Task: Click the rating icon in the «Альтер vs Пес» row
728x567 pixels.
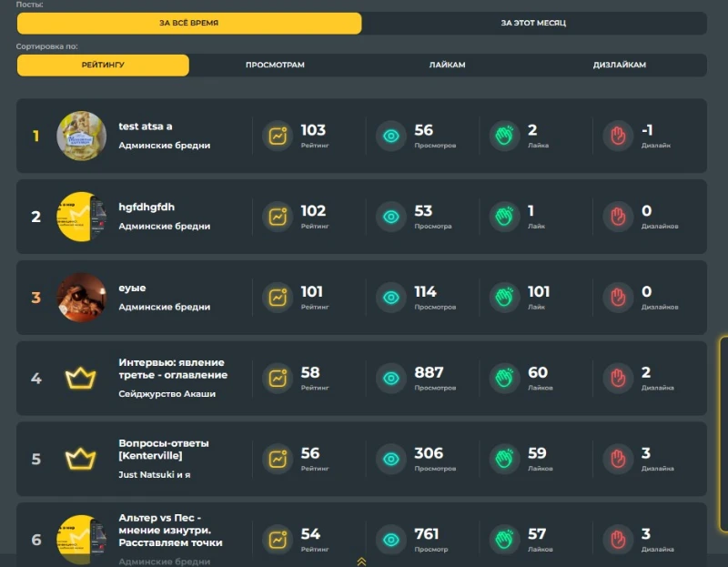Action: coord(278,540)
